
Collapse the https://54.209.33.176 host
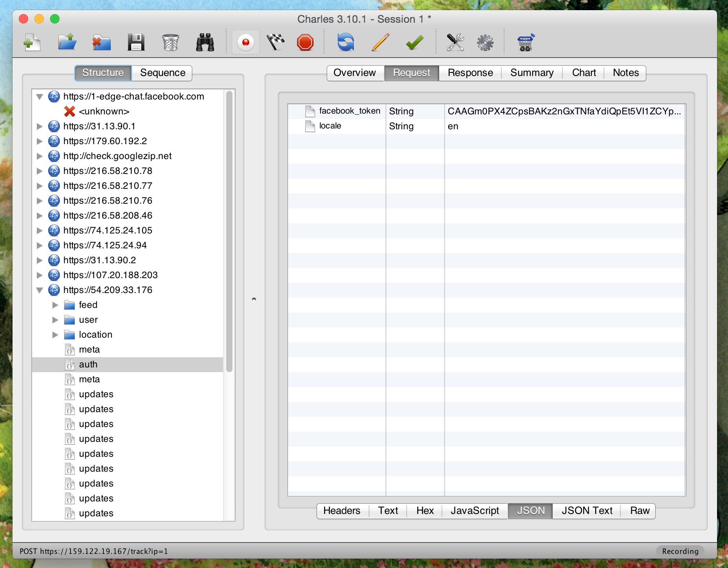(40, 290)
